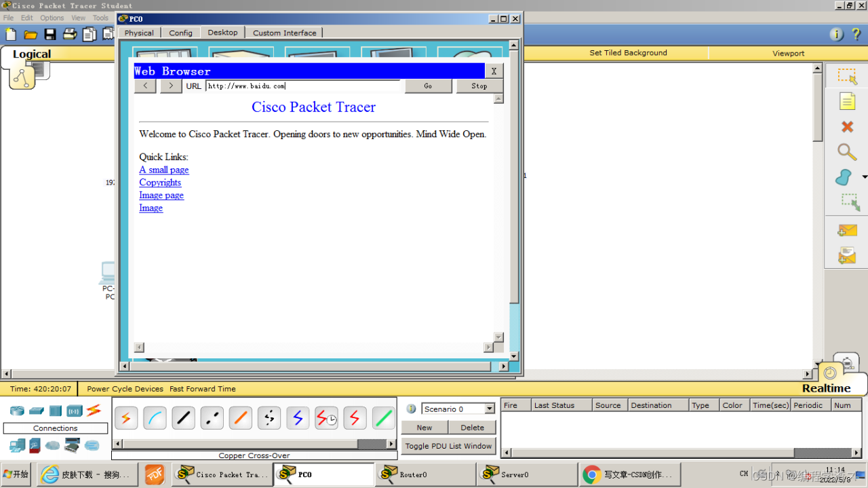Click the Go button in Web Browser

[428, 86]
